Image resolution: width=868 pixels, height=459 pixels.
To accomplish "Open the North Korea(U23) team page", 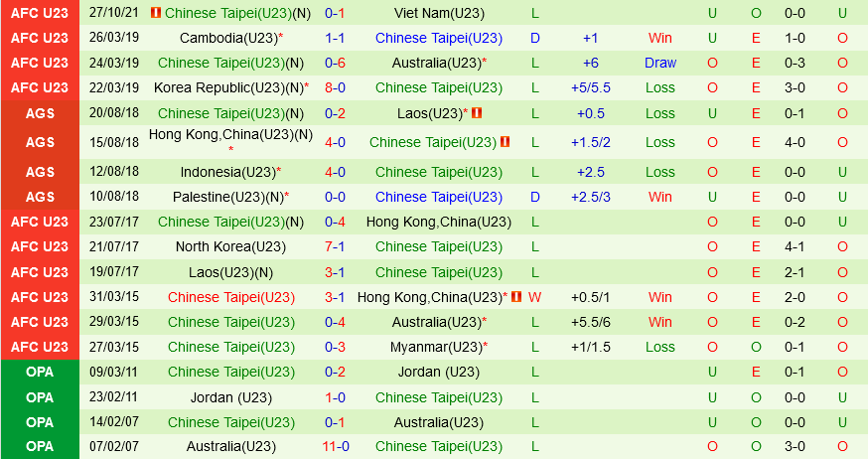I will pyautogui.click(x=230, y=246).
